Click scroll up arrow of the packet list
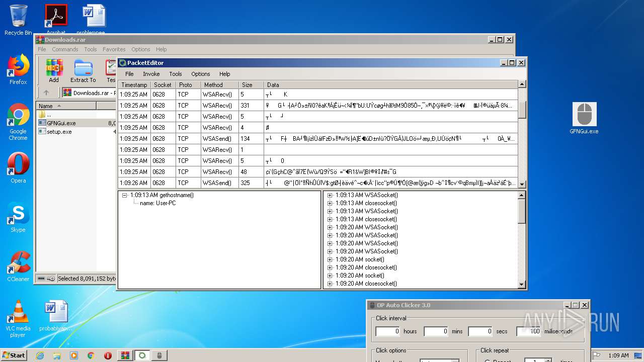The height and width of the screenshot is (362, 644). click(522, 84)
